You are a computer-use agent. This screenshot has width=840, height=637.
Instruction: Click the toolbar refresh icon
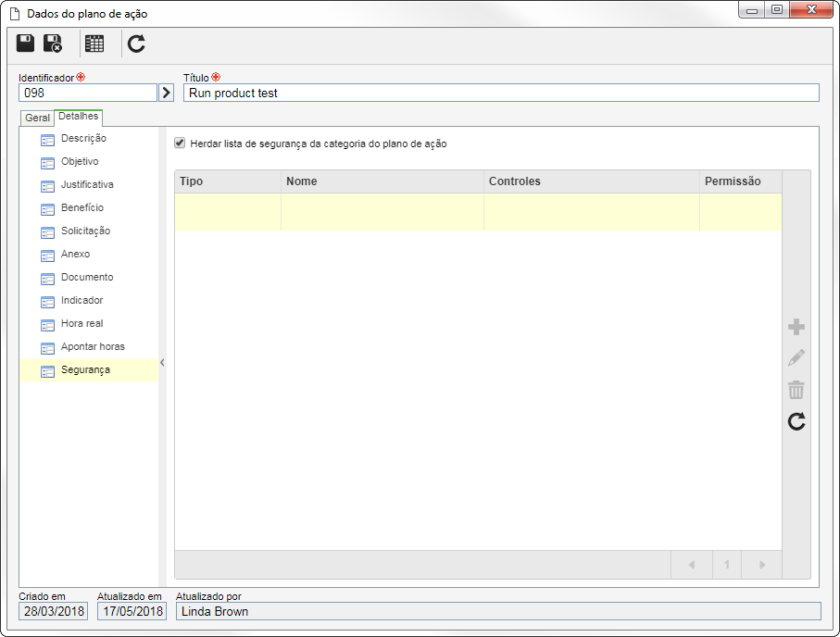(x=137, y=44)
